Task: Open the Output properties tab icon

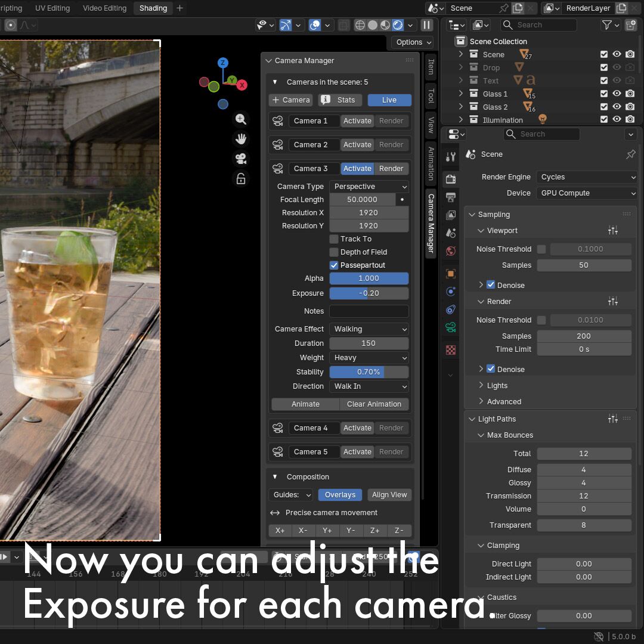Action: coord(451,197)
